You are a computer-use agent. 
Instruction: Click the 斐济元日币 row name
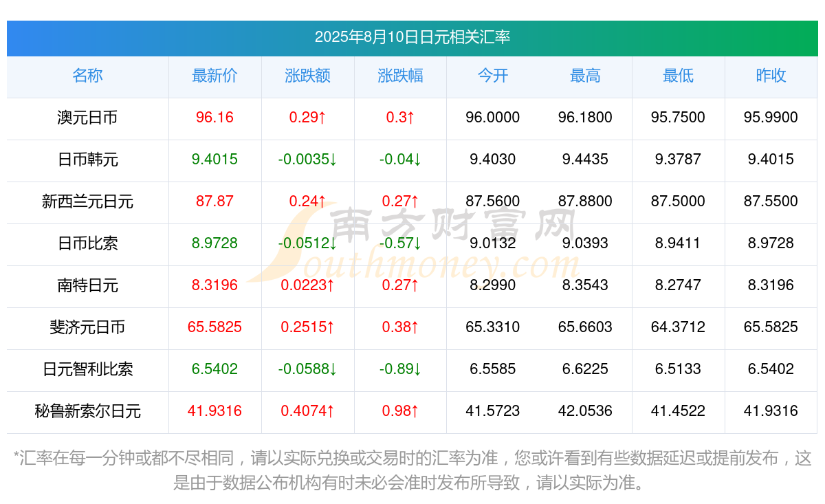pos(87,327)
